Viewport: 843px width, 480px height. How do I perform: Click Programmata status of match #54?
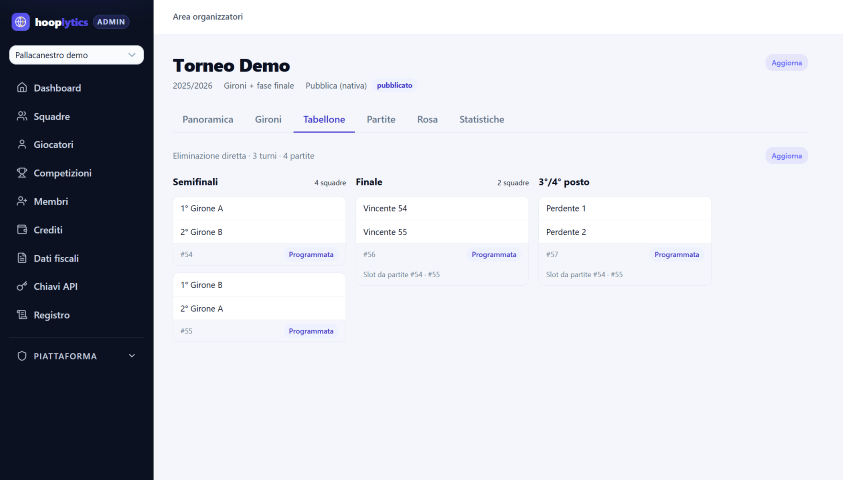(x=311, y=254)
